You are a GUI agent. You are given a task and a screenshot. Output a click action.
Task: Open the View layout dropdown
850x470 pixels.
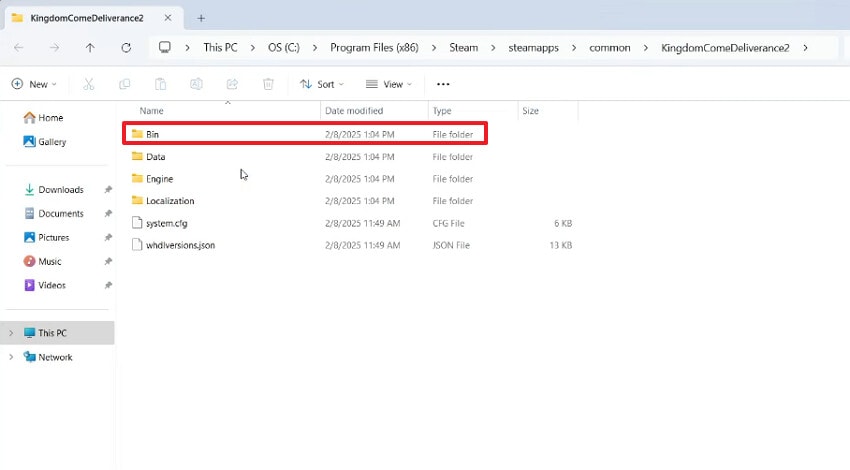(x=389, y=84)
